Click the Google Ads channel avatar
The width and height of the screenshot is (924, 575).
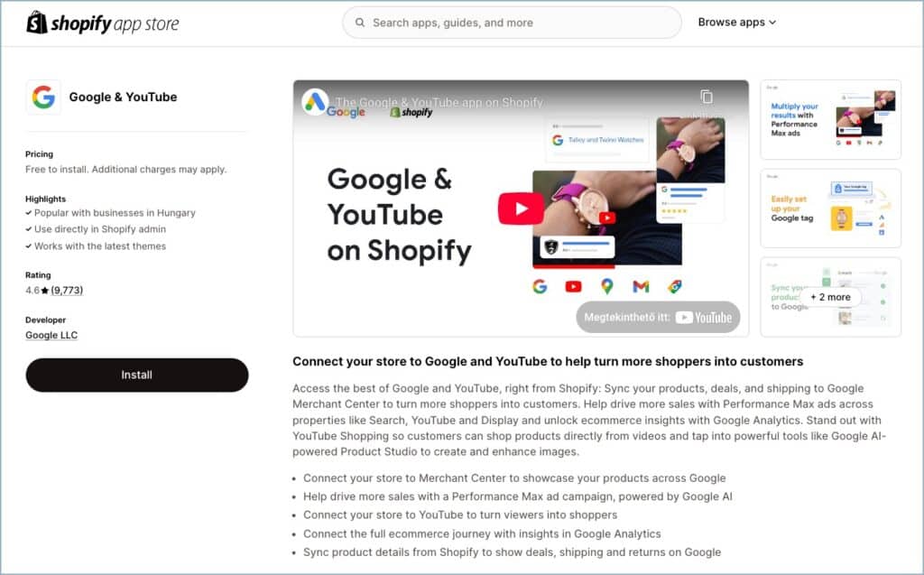point(315,101)
